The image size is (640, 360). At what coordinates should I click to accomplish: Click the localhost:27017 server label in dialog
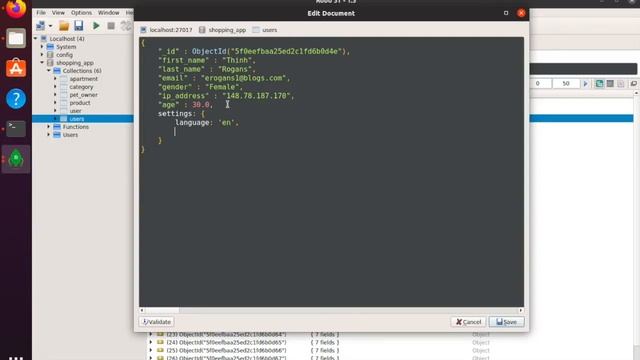pos(171,30)
